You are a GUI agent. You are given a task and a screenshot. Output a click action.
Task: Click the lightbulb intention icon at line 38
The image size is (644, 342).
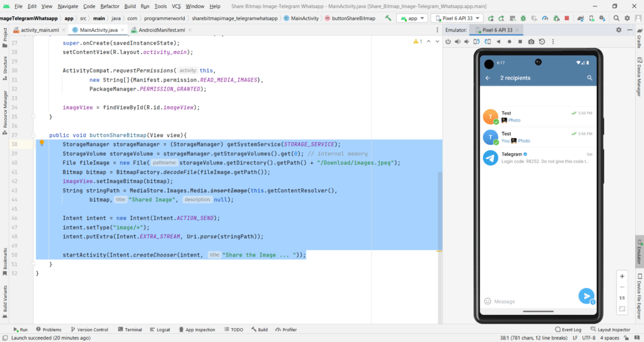tap(42, 143)
